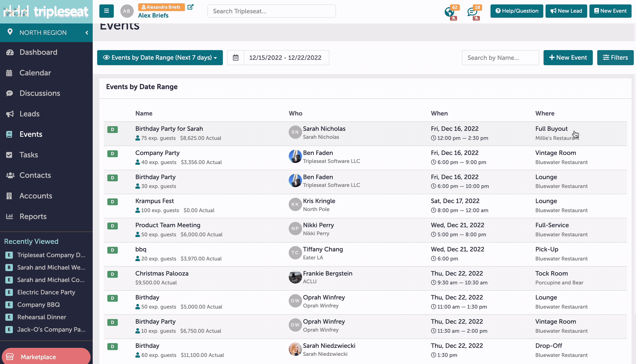Open contact Oprah Winfrey on 11:00 am Birthday row
636x364 pixels.
(x=324, y=297)
